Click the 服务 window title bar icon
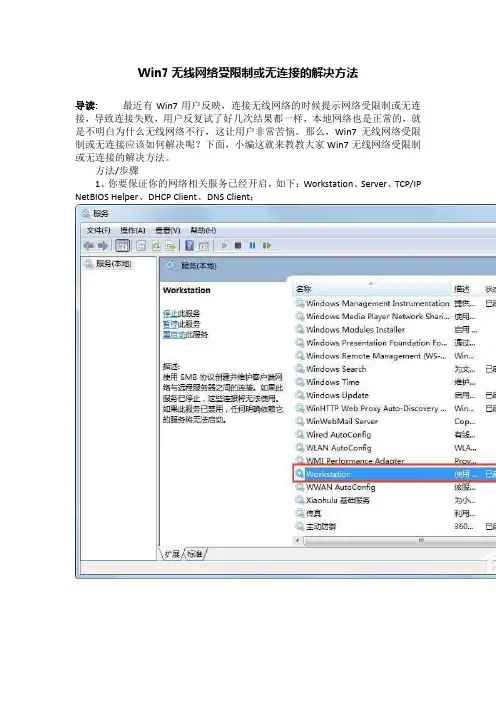This screenshot has width=496, height=702. tap(86, 214)
